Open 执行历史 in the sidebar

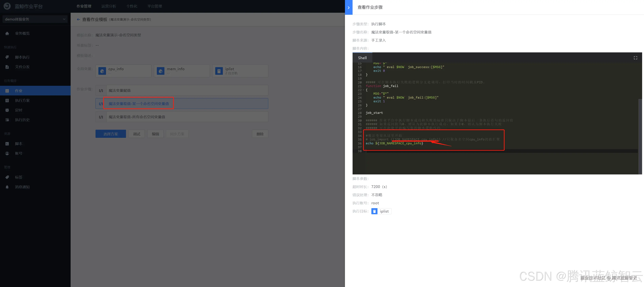click(22, 120)
